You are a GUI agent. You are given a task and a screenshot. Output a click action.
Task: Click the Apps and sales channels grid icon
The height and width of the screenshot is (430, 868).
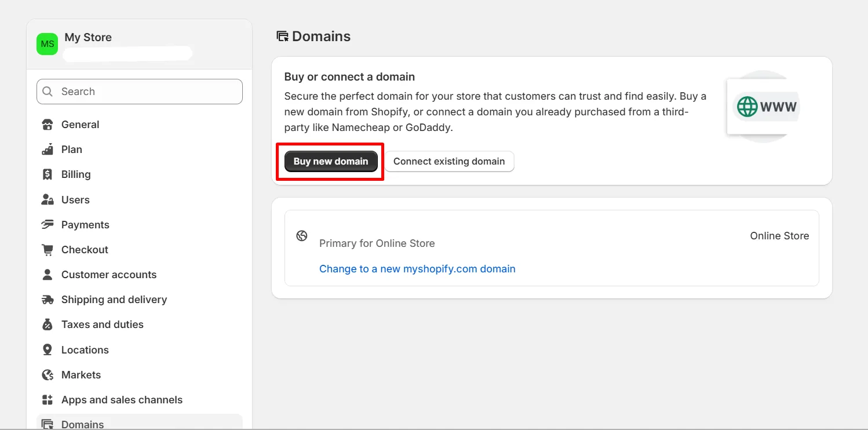coord(48,400)
